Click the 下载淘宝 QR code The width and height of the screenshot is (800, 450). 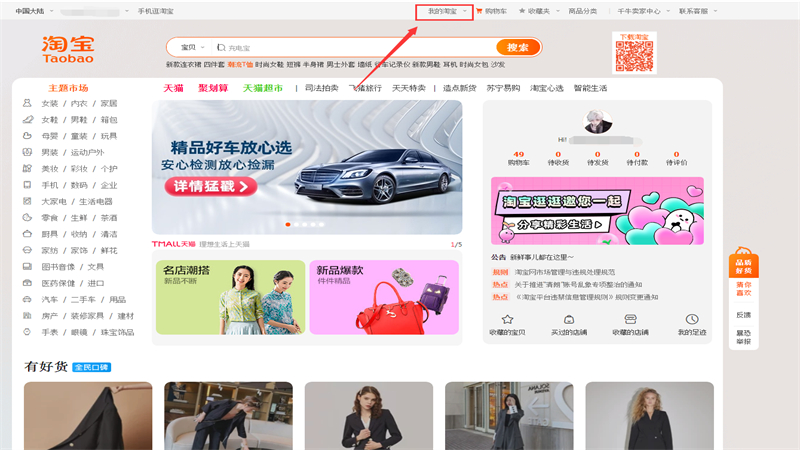click(x=634, y=56)
